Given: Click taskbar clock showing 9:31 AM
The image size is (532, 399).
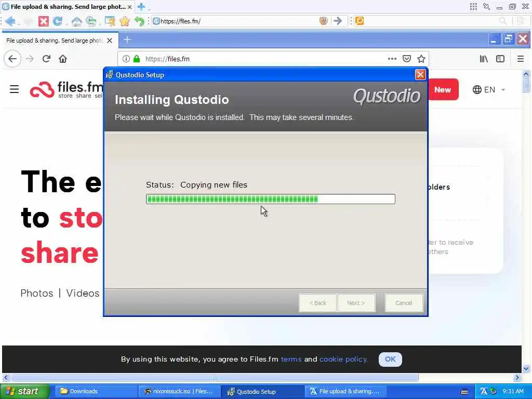Looking at the screenshot, I should [513, 392].
